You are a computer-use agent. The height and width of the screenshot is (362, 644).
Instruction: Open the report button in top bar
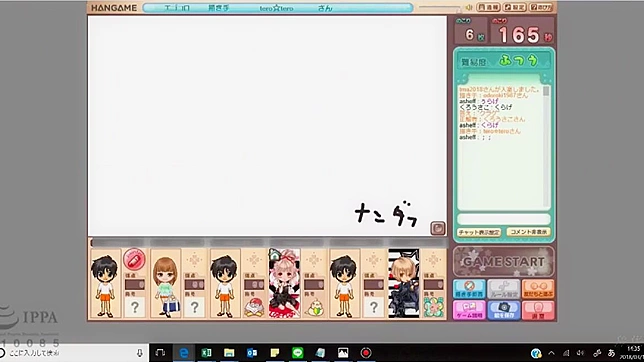click(x=488, y=7)
